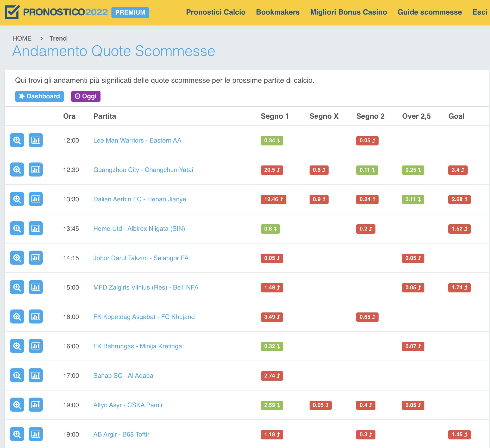The width and height of the screenshot is (490, 448).
Task: Click the Trend breadcrumb text
Action: point(58,39)
